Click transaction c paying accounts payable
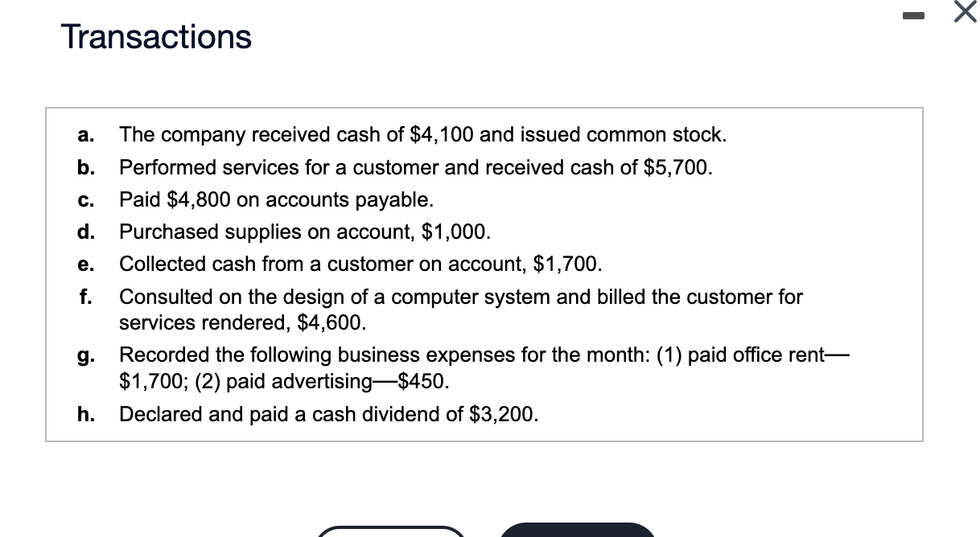 (x=276, y=199)
